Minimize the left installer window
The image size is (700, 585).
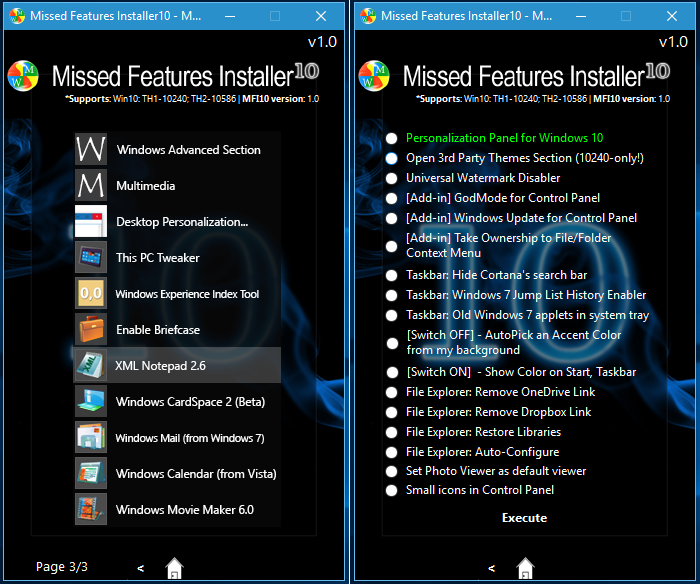pyautogui.click(x=230, y=17)
